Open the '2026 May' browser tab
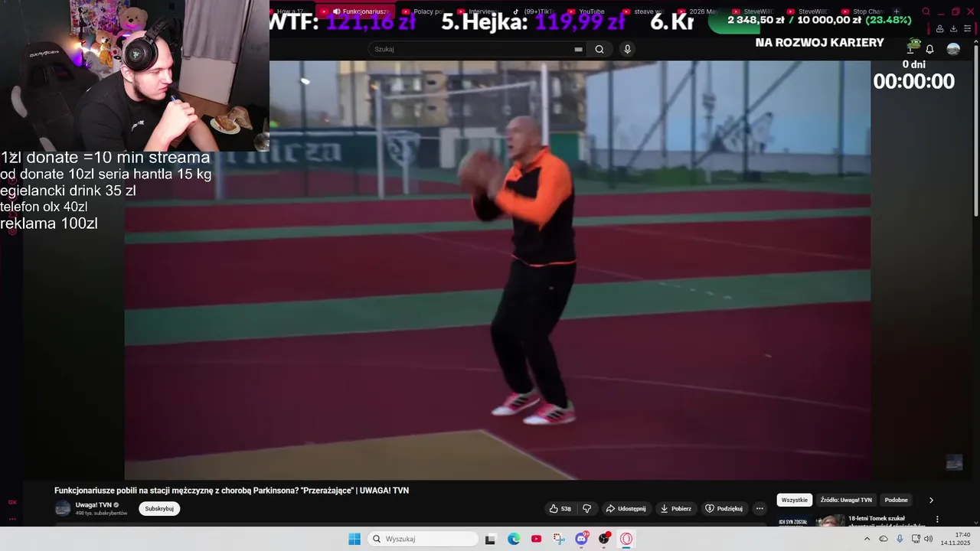 point(699,11)
